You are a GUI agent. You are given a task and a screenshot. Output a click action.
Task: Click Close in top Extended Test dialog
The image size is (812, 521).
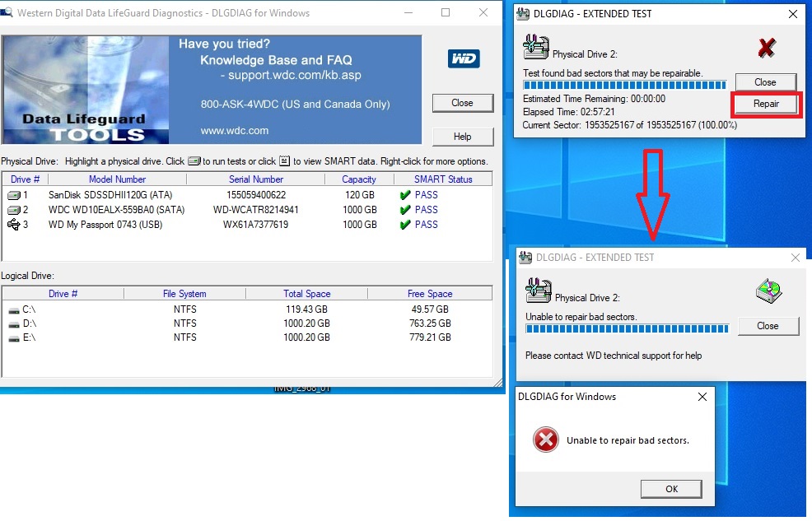765,82
